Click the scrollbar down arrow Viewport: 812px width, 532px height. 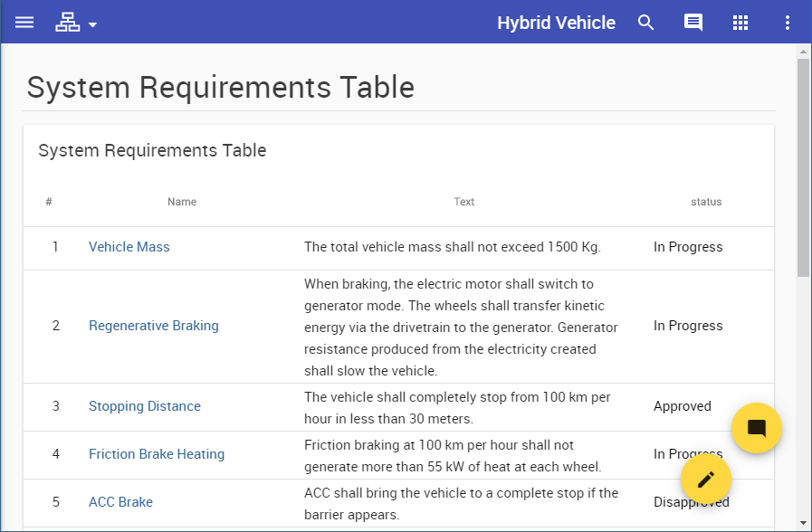click(x=803, y=523)
